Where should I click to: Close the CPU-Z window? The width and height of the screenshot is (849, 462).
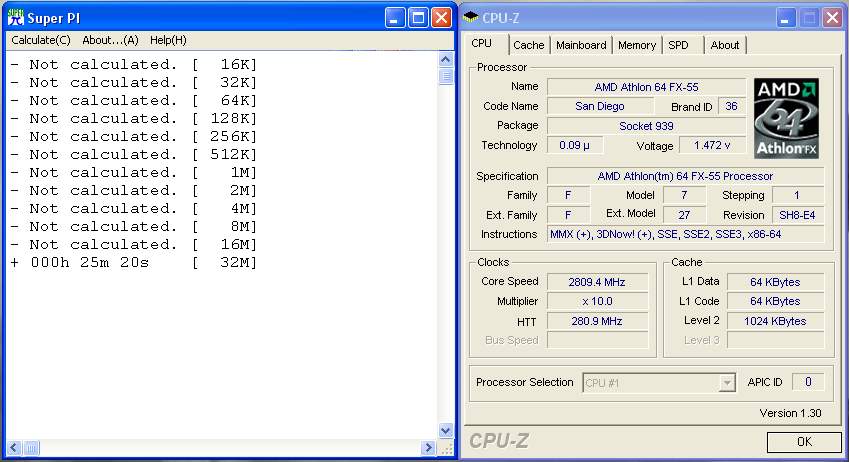(832, 18)
